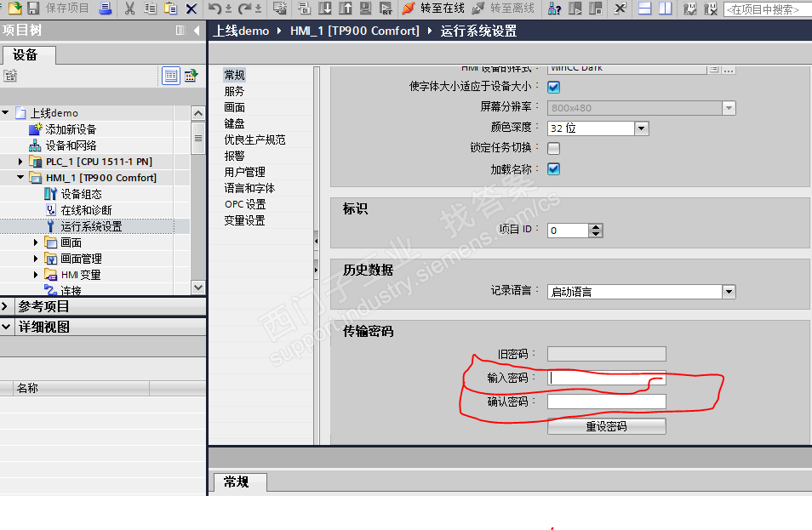This screenshot has width=812, height=530.
Task: Click the tree view toggle icon in Devices pane
Action: tap(171, 76)
